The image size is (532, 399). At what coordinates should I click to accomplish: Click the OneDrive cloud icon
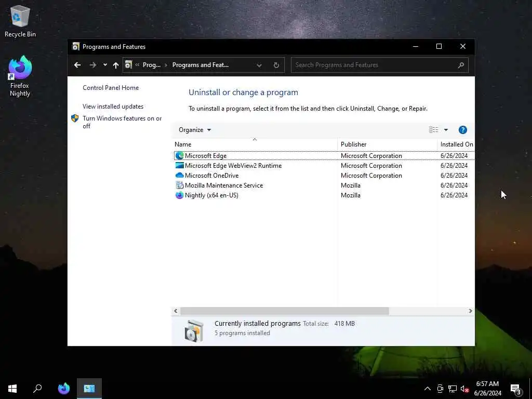pyautogui.click(x=179, y=176)
